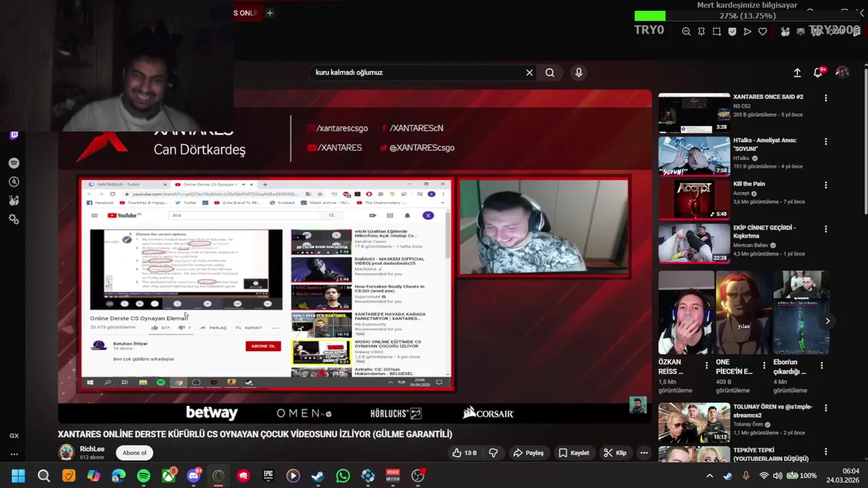Viewport: 868px width, 488px height.
Task: Open Twitch panel in Opera GX sidebar
Action: (x=14, y=136)
